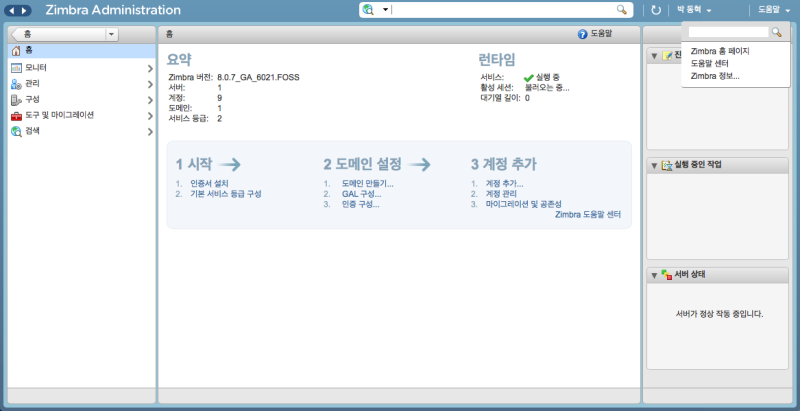Click the Zimbra 버전 8.0.7_GA_6021.FOSS value
This screenshot has height=411, width=800.
click(258, 78)
